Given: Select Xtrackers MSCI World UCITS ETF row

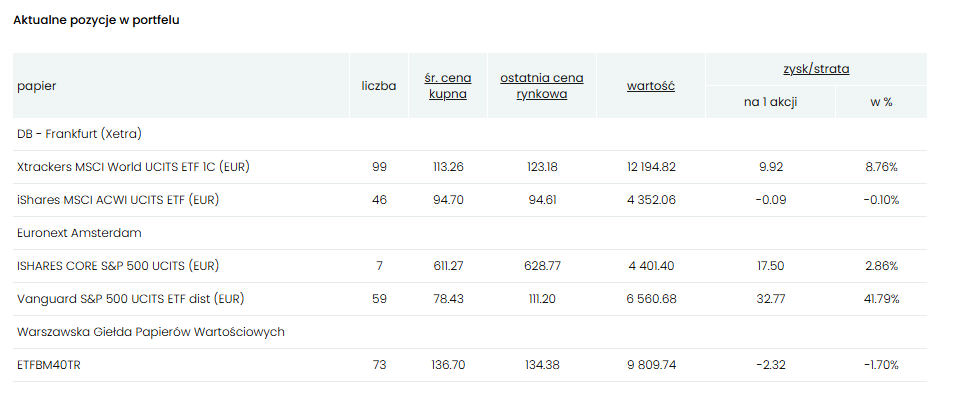Looking at the screenshot, I should [x=133, y=167].
